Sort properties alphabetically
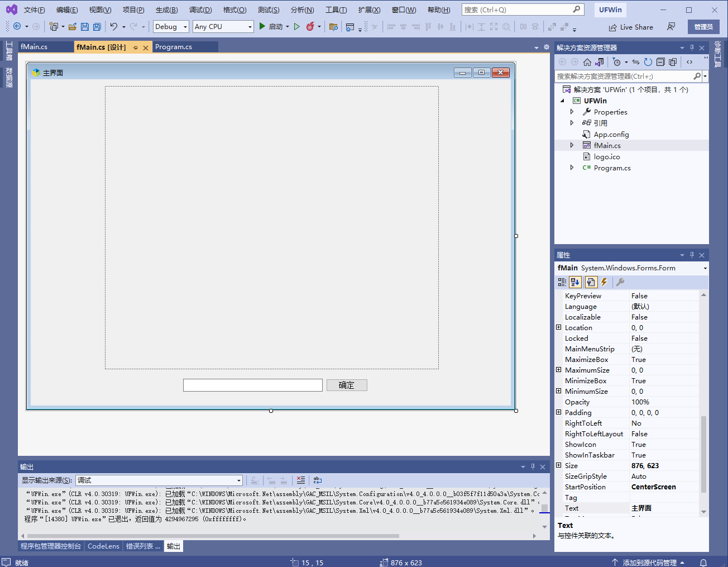 coord(576,282)
